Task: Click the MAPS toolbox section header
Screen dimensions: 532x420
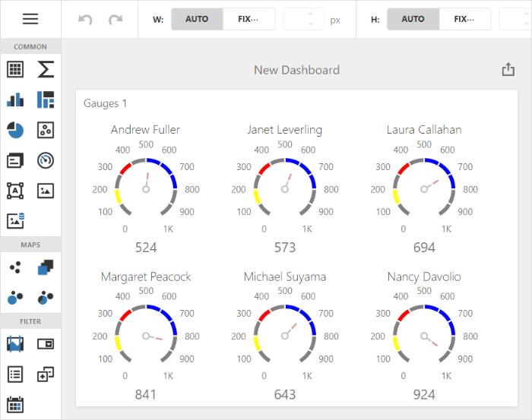Action: [30, 245]
